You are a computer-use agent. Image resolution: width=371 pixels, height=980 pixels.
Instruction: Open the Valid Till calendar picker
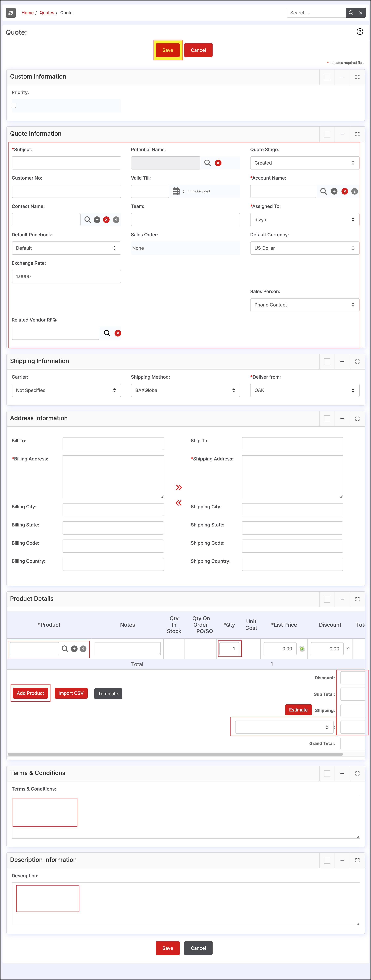coord(176,191)
